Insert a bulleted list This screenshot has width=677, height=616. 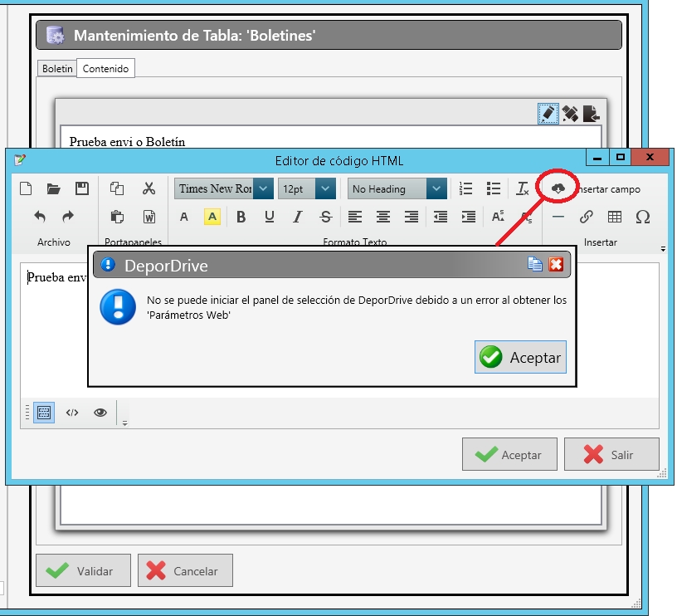(x=494, y=188)
